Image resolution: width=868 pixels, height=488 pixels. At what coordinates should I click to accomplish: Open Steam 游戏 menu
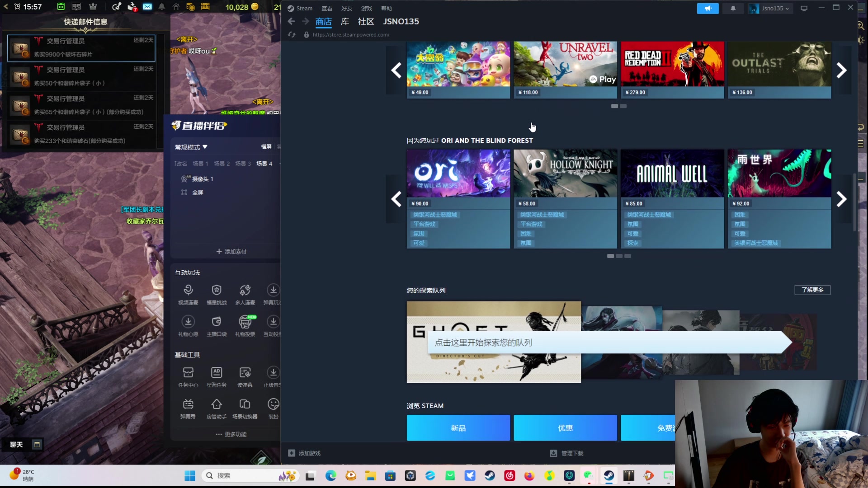coord(367,8)
